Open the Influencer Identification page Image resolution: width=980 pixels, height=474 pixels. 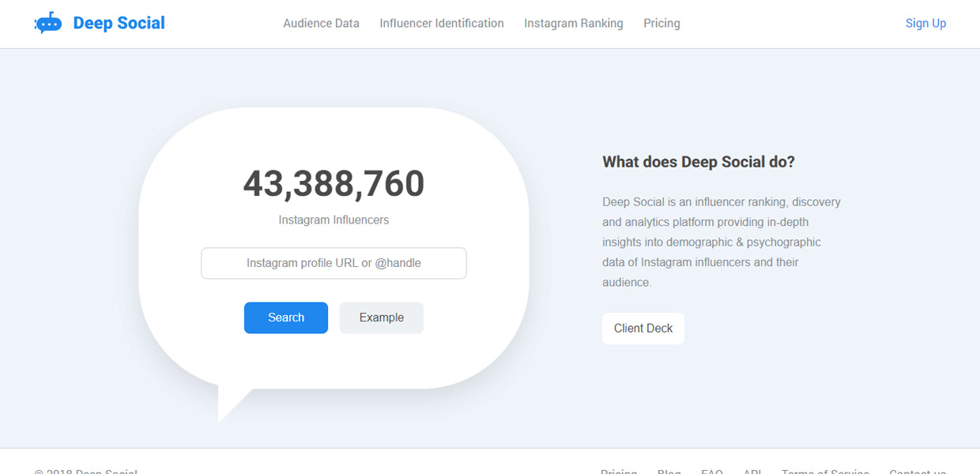(x=442, y=24)
